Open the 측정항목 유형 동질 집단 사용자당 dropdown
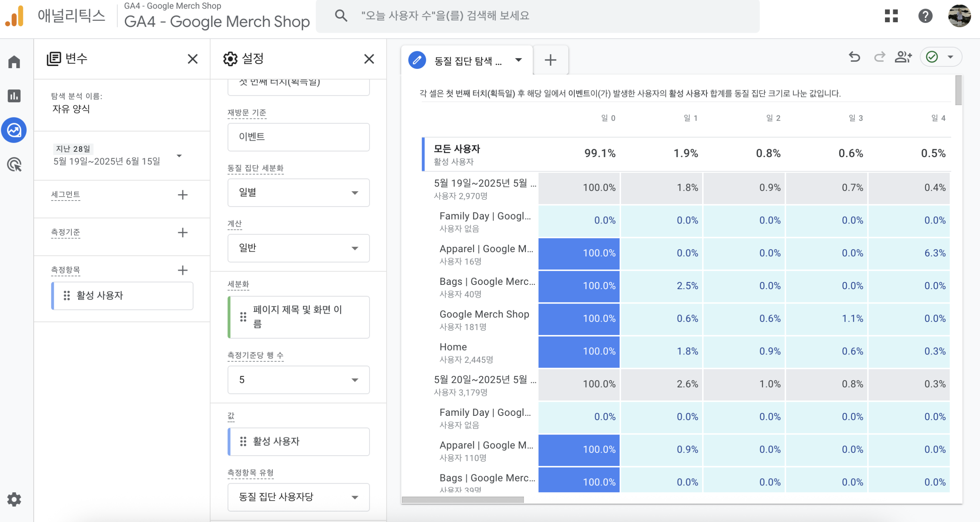The image size is (980, 522). pyautogui.click(x=298, y=497)
